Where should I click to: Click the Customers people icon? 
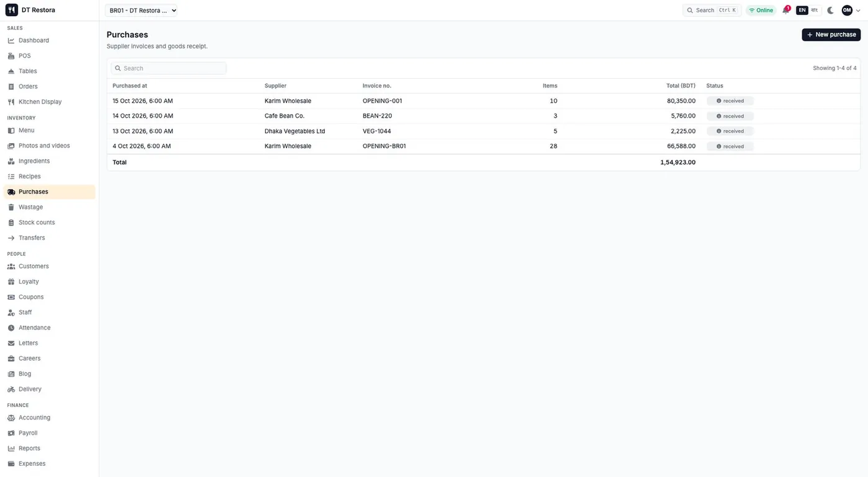(x=11, y=266)
